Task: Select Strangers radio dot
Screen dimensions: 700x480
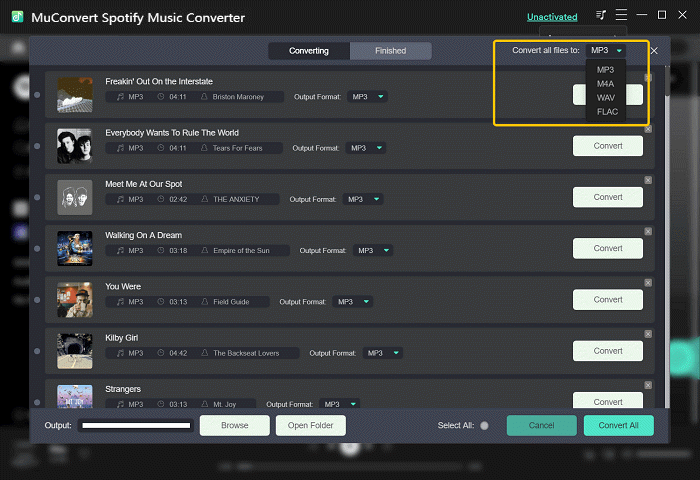Action: 37,402
